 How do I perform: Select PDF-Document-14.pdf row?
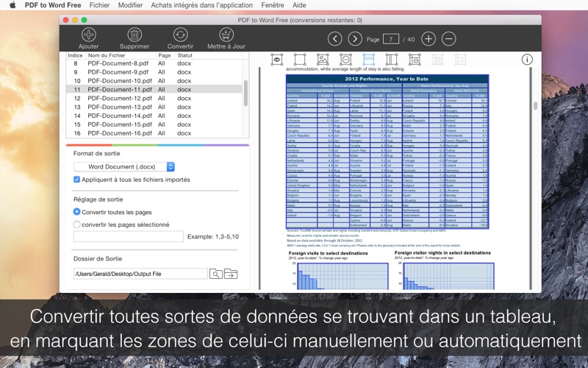(154, 116)
